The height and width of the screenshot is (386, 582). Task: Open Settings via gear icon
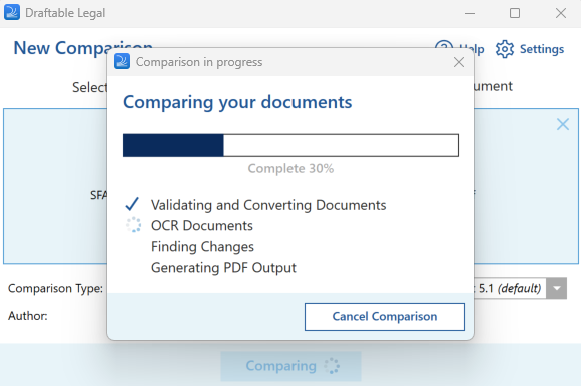(505, 49)
